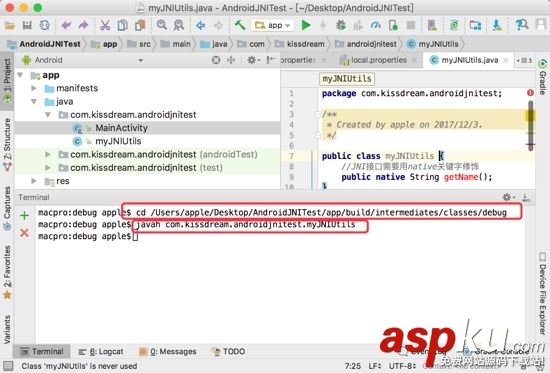This screenshot has height=373, width=550.
Task: Undo the last action using the purple arrow
Action: click(66, 25)
